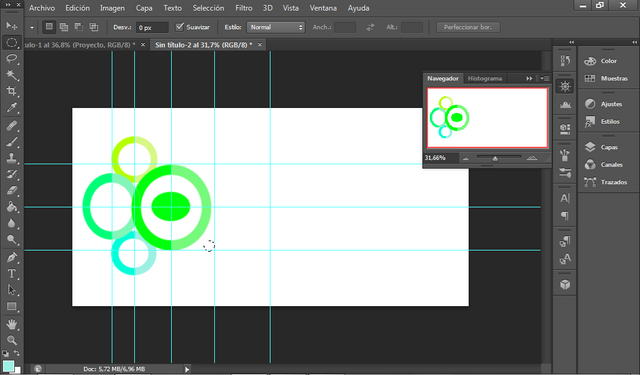Switch to the Histograma tab
Screen dimensions: 640x375
(485, 78)
